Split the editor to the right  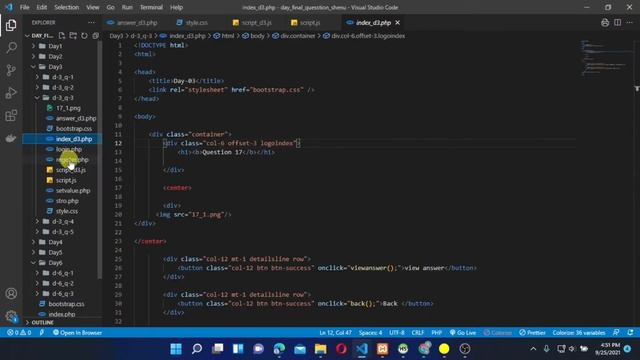coord(618,22)
